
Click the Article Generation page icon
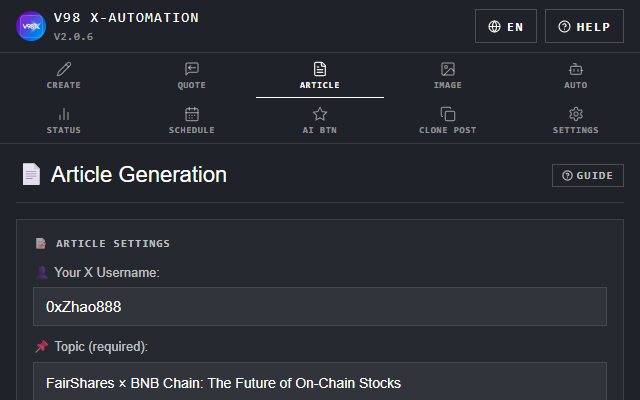[31, 174]
